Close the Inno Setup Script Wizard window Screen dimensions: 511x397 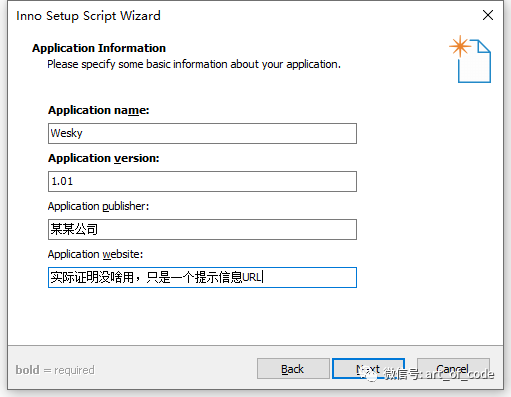tap(488, 15)
